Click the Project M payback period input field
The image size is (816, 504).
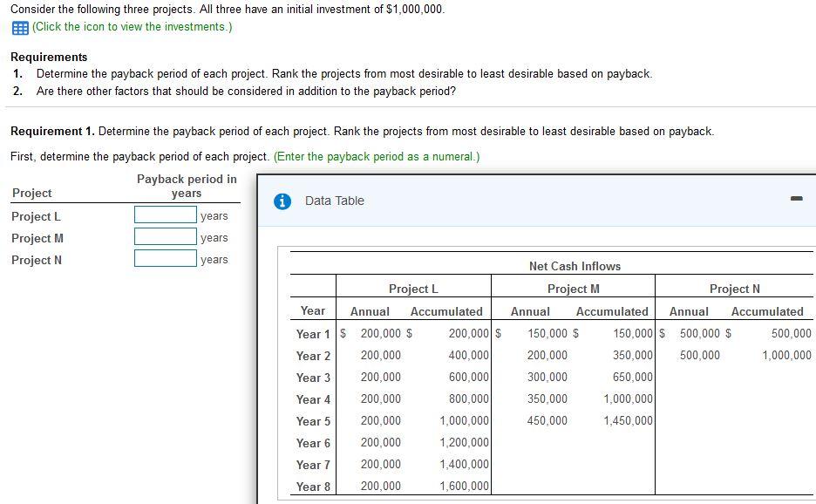[x=165, y=237]
